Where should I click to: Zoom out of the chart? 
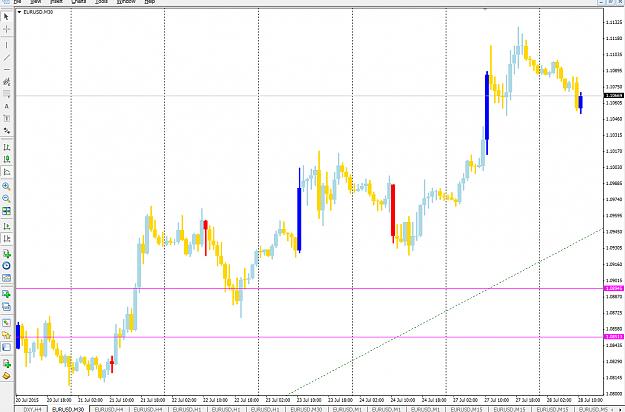pyautogui.click(x=6, y=198)
